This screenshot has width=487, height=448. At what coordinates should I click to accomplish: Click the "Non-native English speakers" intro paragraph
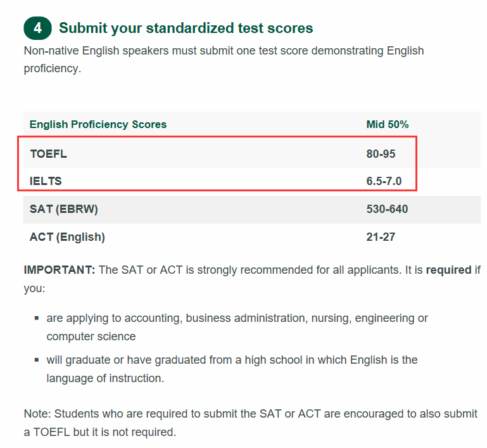[224, 59]
